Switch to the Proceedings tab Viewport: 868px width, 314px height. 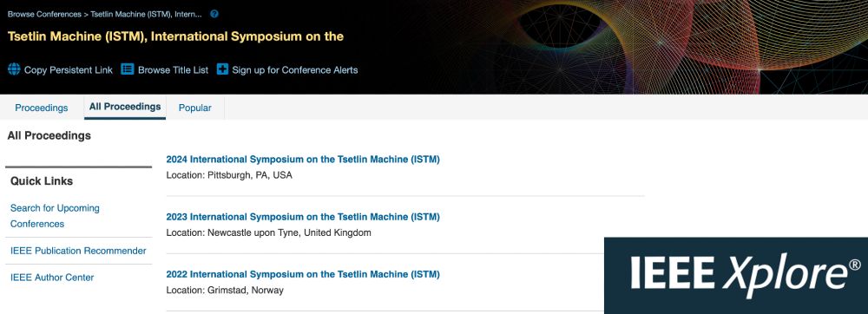[42, 108]
